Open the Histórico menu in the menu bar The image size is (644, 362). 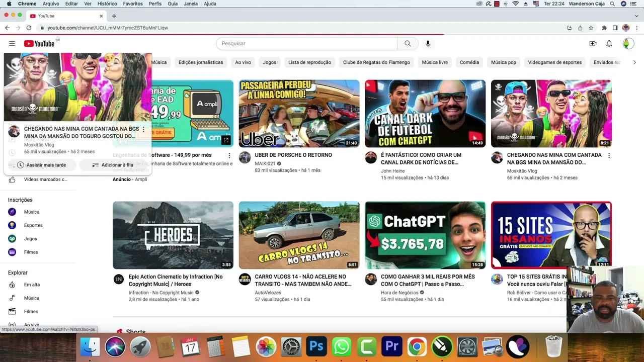point(107,4)
